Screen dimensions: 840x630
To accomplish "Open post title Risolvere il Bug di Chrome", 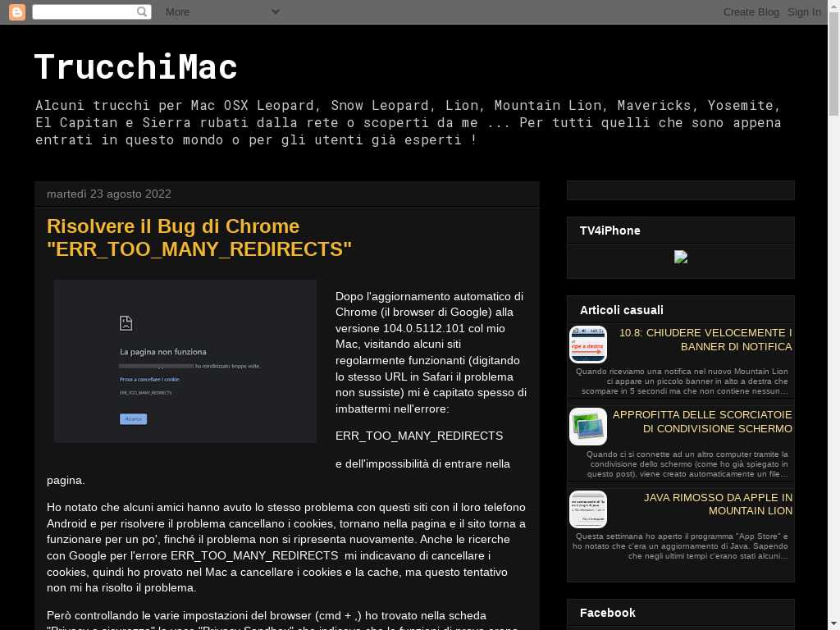I will [x=199, y=237].
